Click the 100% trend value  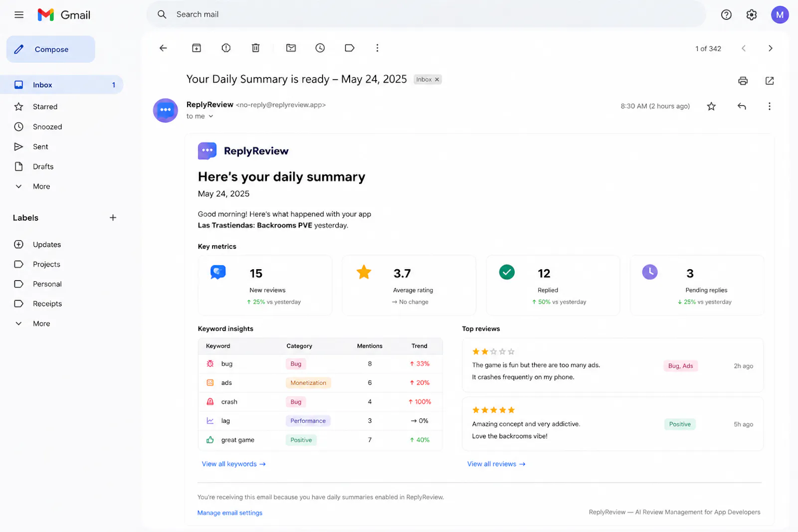419,402
